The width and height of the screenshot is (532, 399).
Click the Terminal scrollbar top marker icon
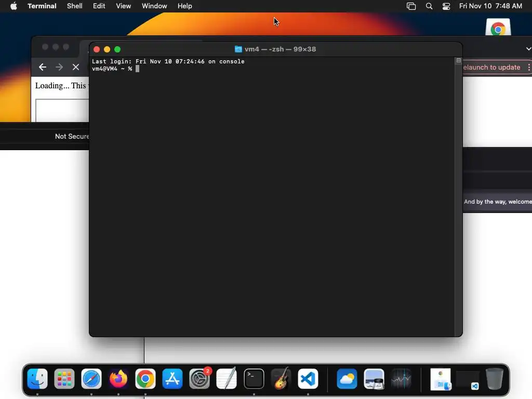(459, 60)
